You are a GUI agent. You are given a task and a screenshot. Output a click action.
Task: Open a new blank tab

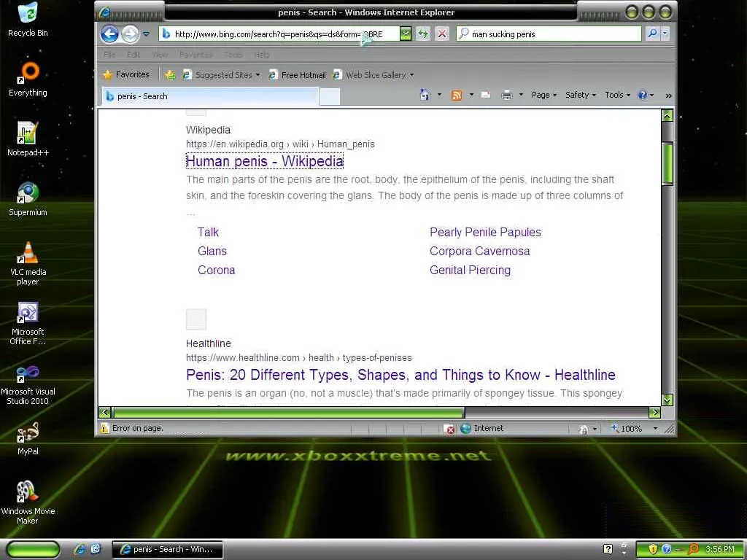coord(329,96)
